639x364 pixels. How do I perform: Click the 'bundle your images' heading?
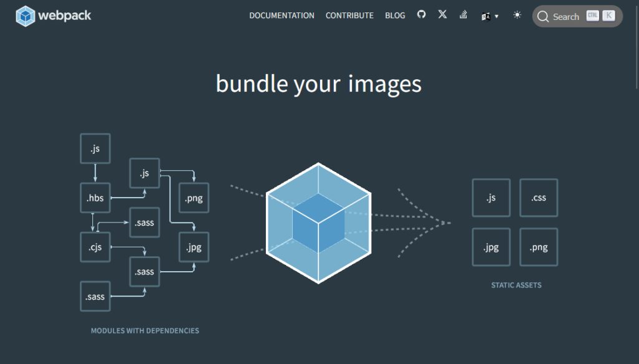point(318,84)
